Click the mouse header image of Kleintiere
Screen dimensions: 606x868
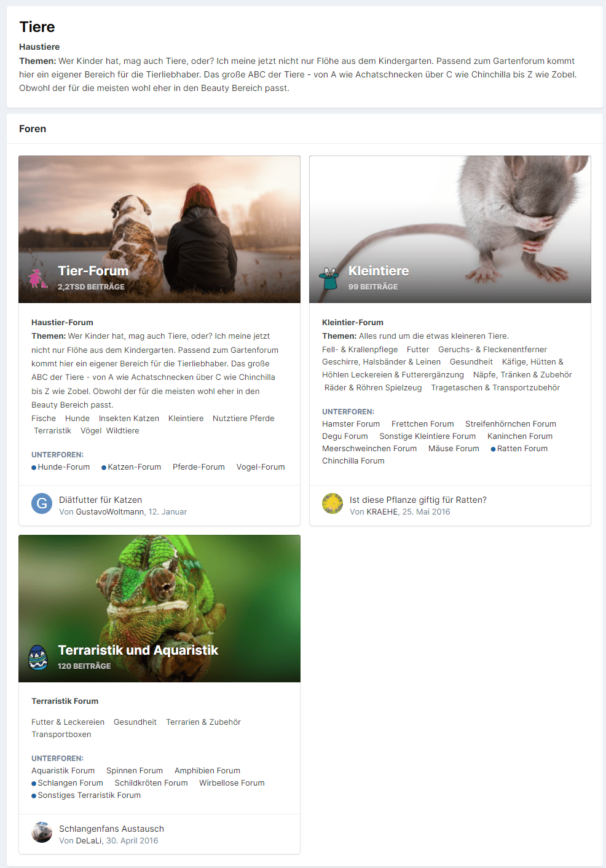tap(450, 229)
